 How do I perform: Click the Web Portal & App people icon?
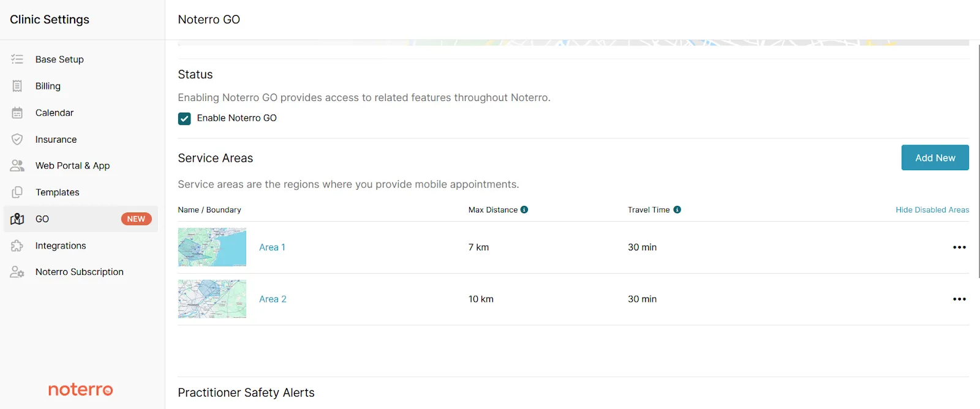coord(17,166)
